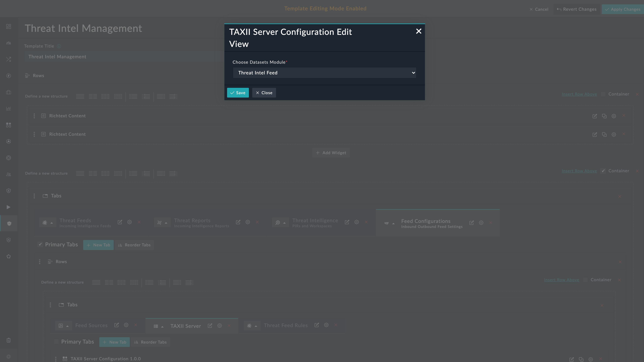Viewport: 644px width, 362px height.
Task: Click the Save button in dialog
Action: (x=238, y=93)
